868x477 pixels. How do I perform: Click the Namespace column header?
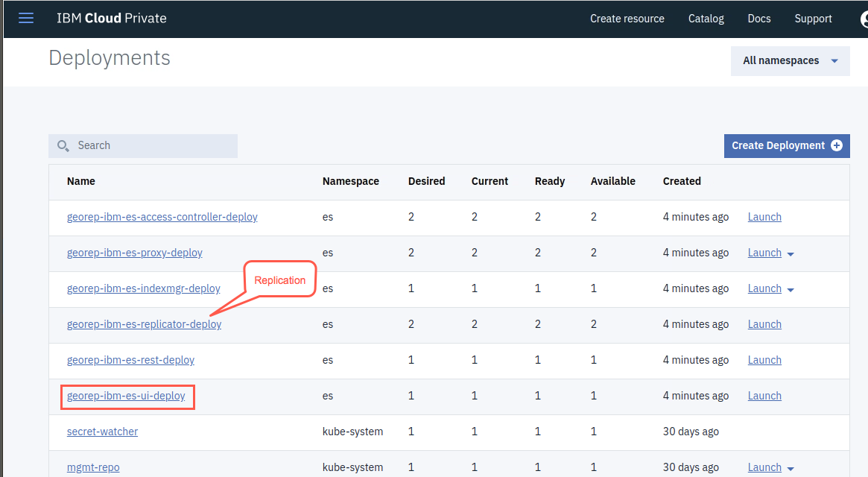click(x=350, y=181)
